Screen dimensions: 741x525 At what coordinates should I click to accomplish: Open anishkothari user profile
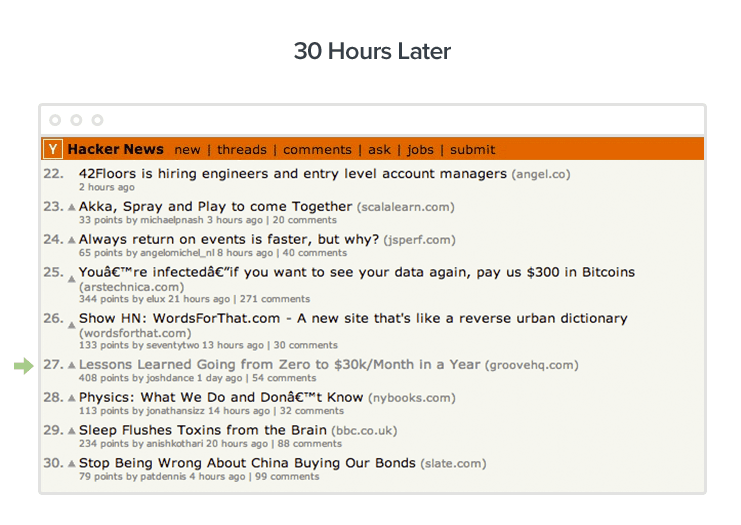coord(175,444)
